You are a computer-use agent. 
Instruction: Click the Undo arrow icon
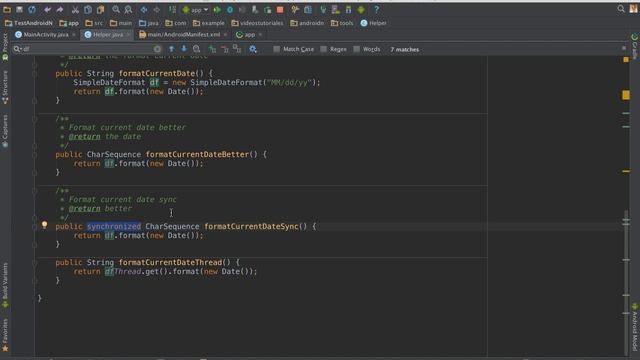(47, 9)
